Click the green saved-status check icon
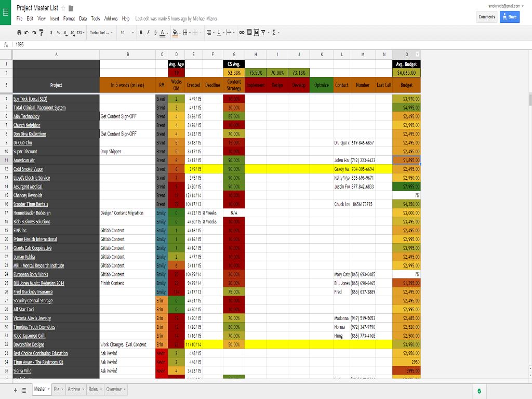The image size is (532, 399). (x=479, y=391)
